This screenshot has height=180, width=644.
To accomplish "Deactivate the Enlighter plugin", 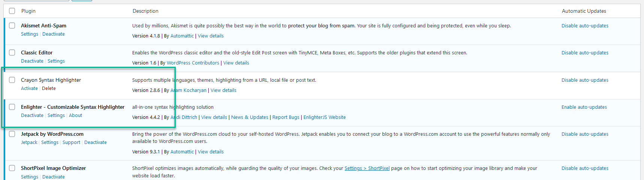I will point(32,115).
